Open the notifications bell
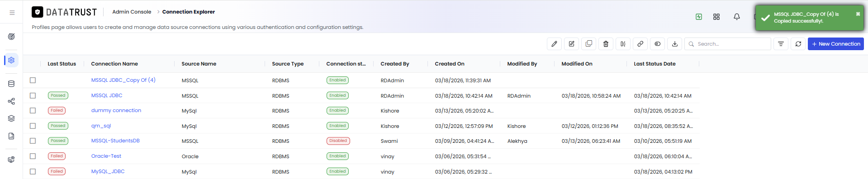 click(737, 17)
